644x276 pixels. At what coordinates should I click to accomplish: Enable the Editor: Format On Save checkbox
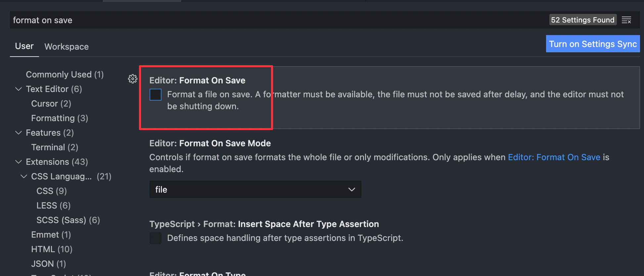(156, 95)
